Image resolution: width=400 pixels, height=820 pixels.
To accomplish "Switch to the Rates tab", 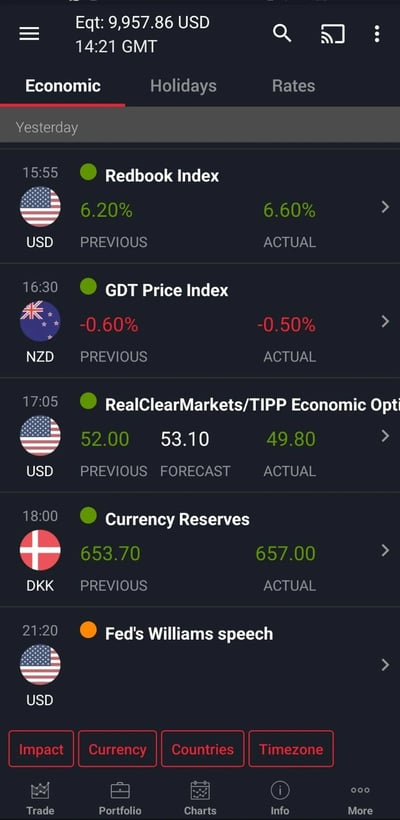I will pyautogui.click(x=293, y=86).
